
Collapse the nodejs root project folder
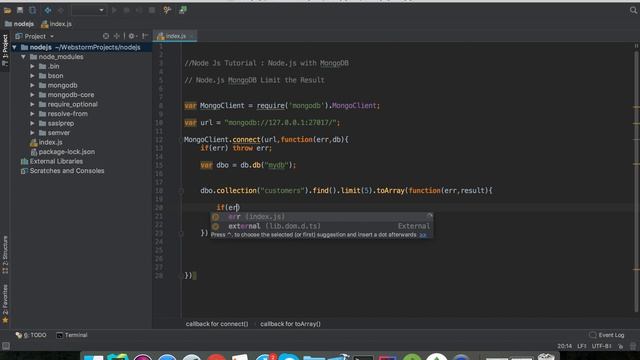14,47
